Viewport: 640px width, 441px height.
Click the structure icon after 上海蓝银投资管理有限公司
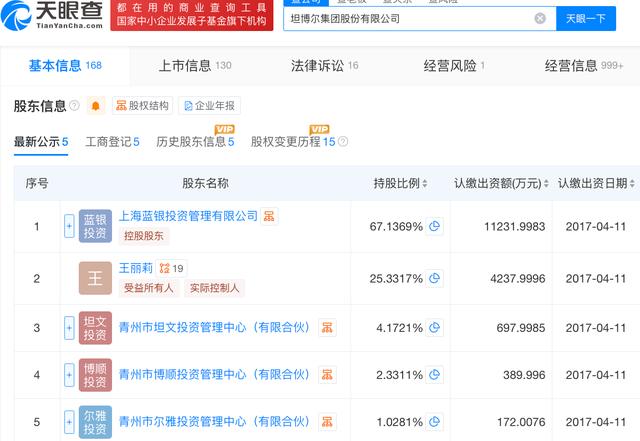[x=269, y=216]
